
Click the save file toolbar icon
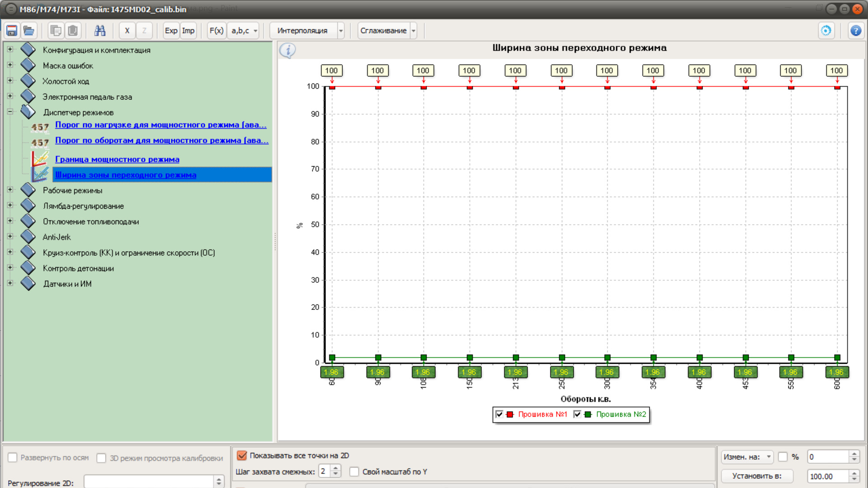12,31
